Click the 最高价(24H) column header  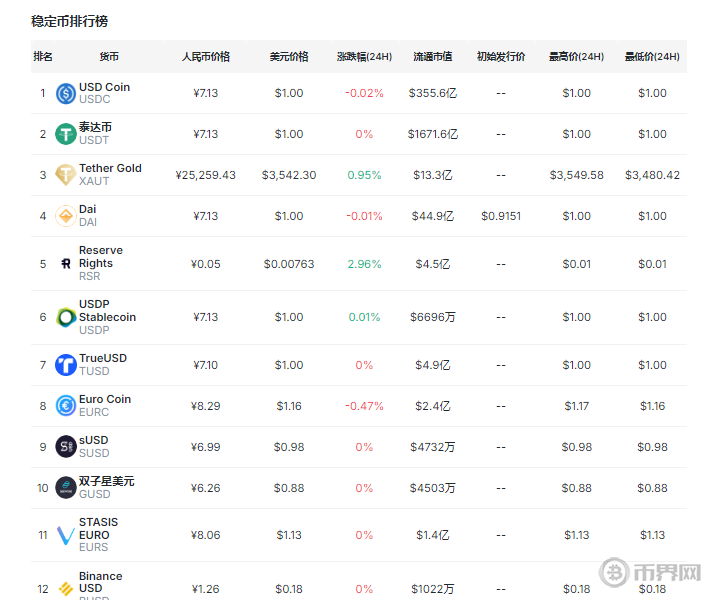coord(576,57)
